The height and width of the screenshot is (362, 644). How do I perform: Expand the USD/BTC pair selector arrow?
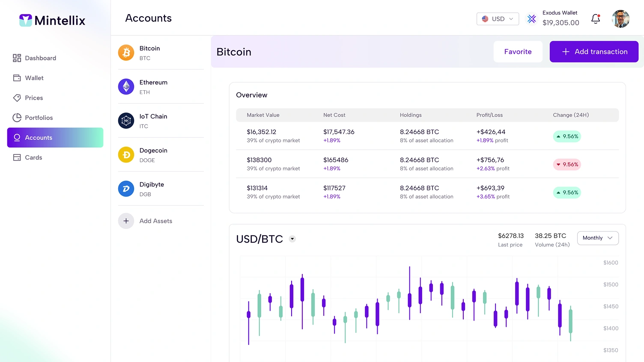click(x=292, y=239)
